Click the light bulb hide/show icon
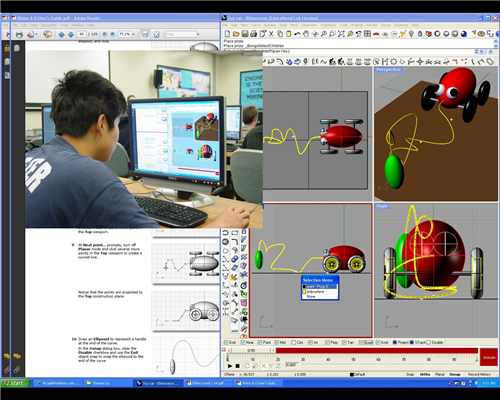This screenshot has height=400, width=500. tap(411, 34)
